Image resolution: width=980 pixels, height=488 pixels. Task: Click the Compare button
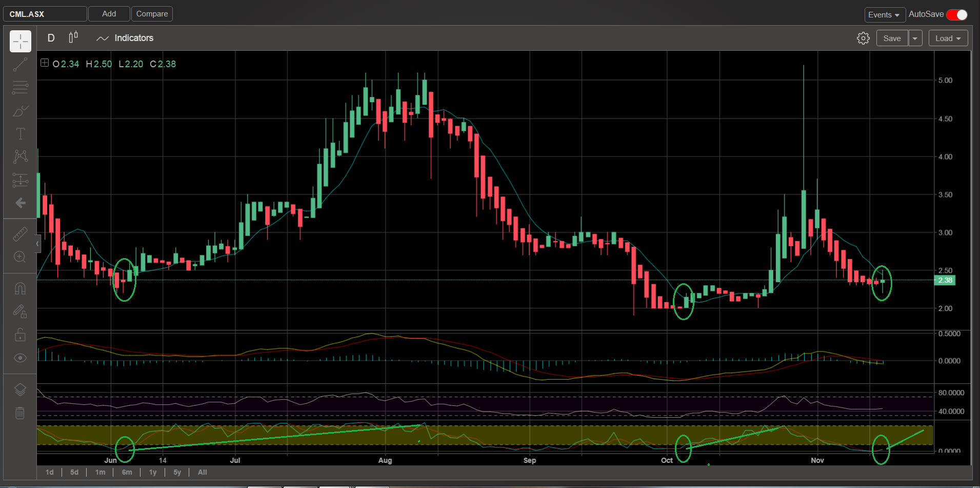point(152,14)
